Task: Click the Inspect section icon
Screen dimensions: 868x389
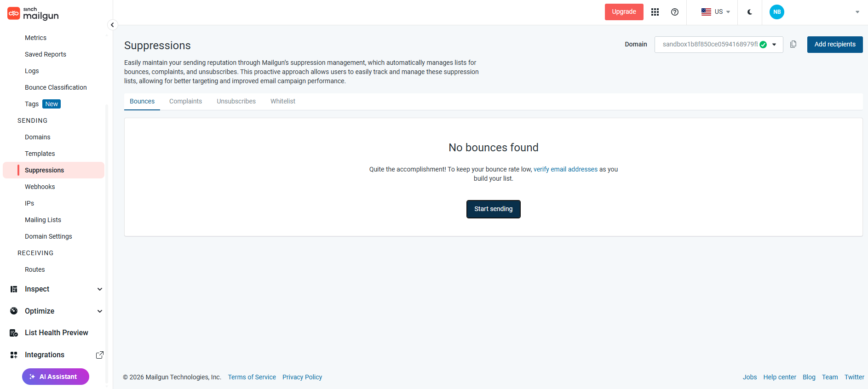Action: 14,289
